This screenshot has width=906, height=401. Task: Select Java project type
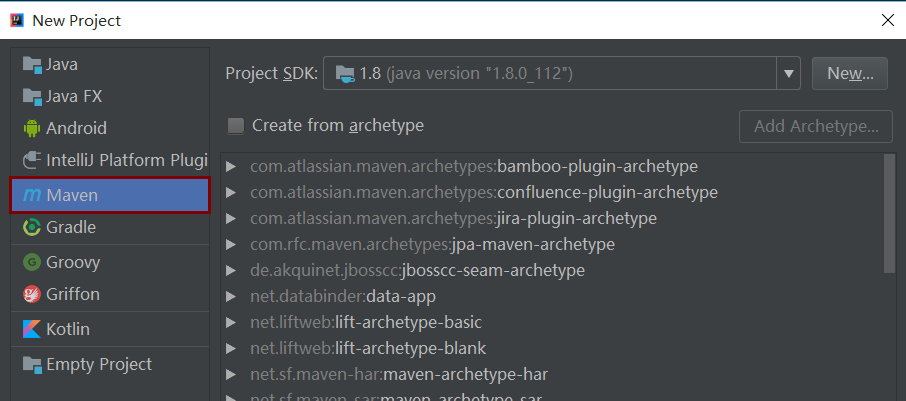click(x=110, y=64)
